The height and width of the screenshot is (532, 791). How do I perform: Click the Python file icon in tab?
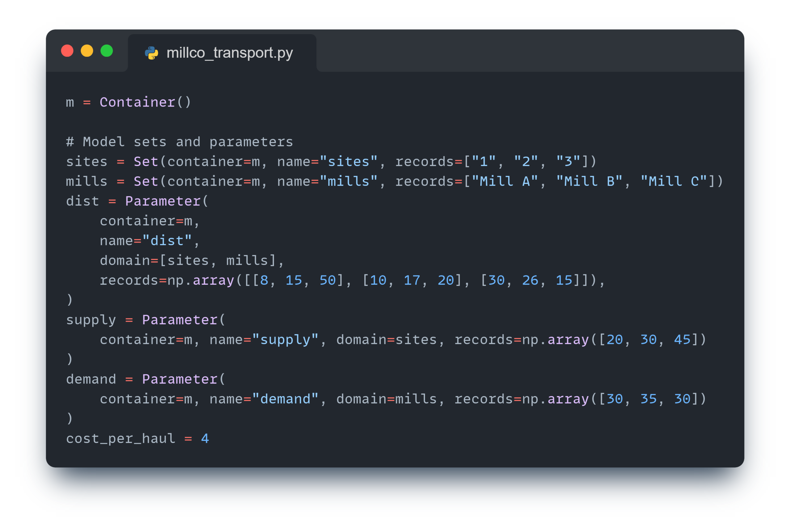(151, 53)
